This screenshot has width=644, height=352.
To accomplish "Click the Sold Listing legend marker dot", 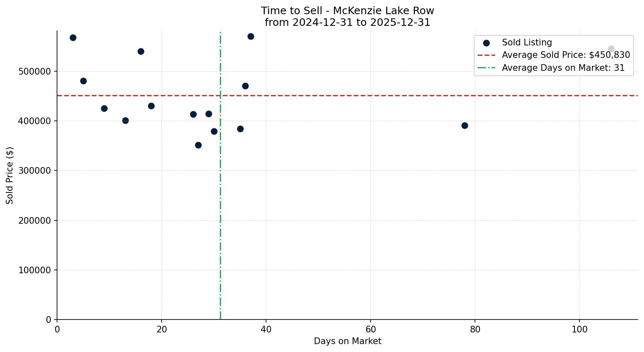I will click(x=486, y=43).
